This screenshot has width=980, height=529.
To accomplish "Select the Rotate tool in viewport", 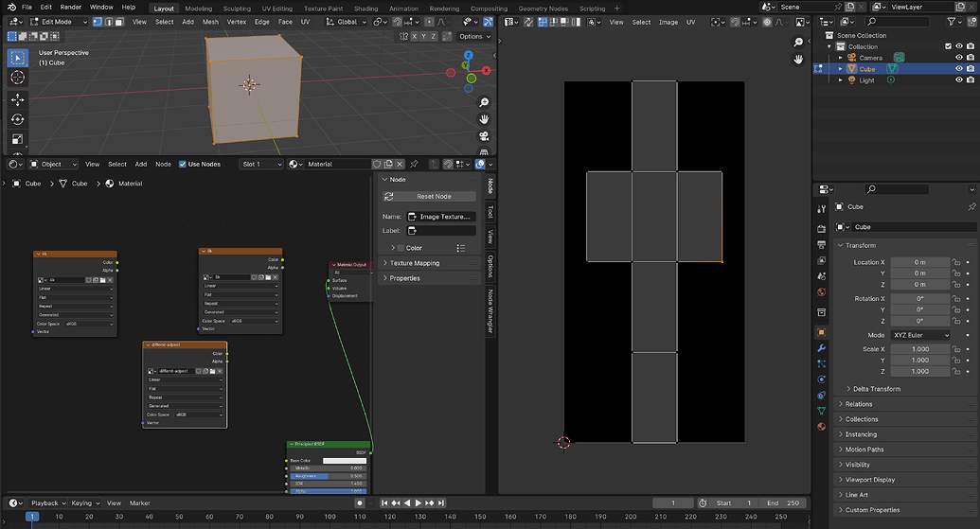I will click(17, 119).
